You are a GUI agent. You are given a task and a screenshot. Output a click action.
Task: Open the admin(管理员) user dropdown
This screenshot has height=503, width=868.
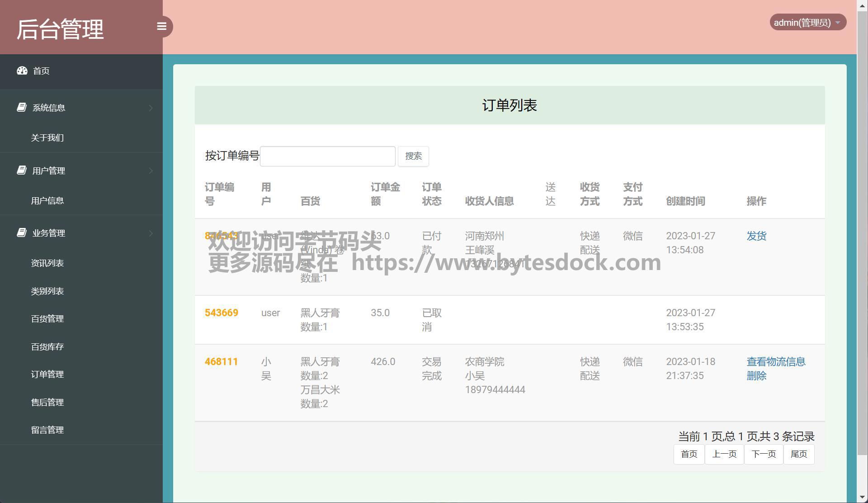point(807,23)
